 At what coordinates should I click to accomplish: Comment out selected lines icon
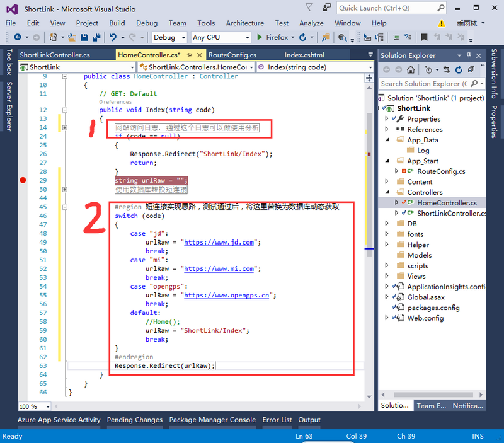click(x=396, y=37)
